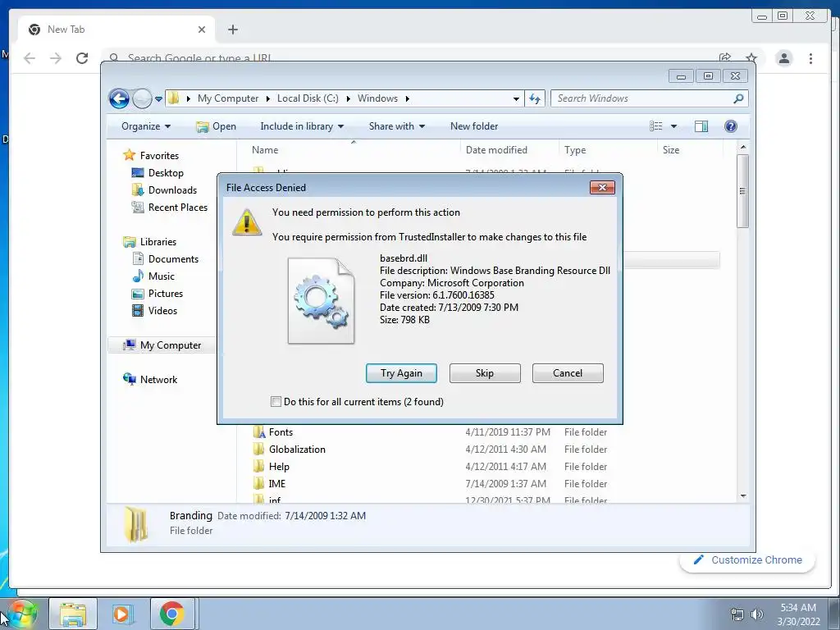Open the address bar history dropdown
The image size is (840, 630).
(x=516, y=98)
